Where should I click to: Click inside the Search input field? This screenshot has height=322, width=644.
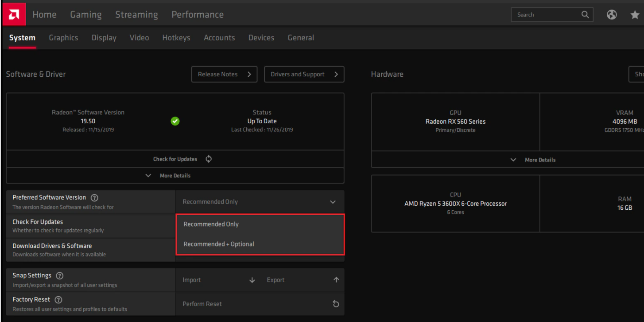point(546,15)
